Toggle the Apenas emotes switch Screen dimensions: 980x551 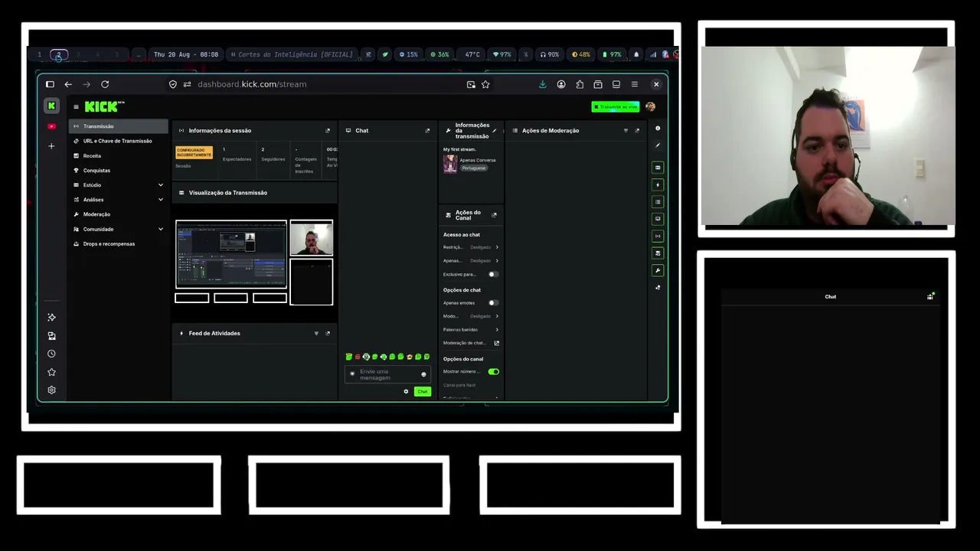click(x=493, y=303)
